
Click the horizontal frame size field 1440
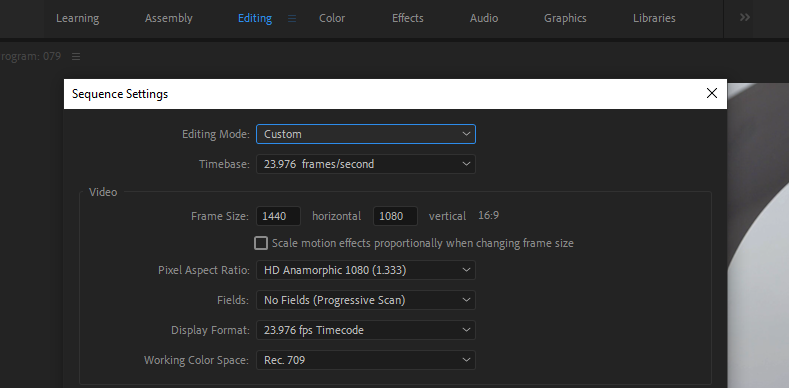[279, 216]
